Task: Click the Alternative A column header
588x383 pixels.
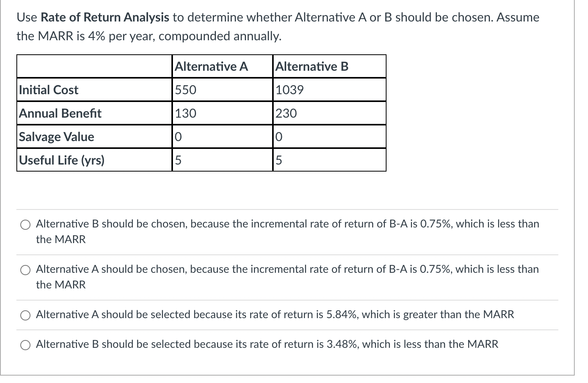Action: 211,66
